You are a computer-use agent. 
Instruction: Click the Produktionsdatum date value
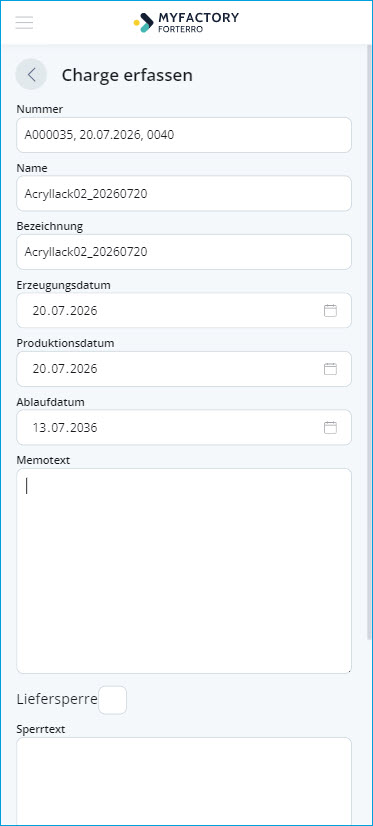tap(65, 369)
